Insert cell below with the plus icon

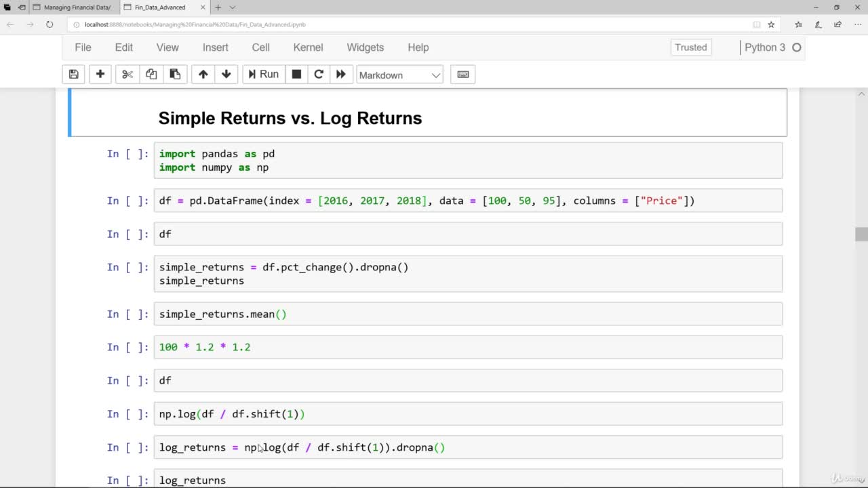(100, 75)
